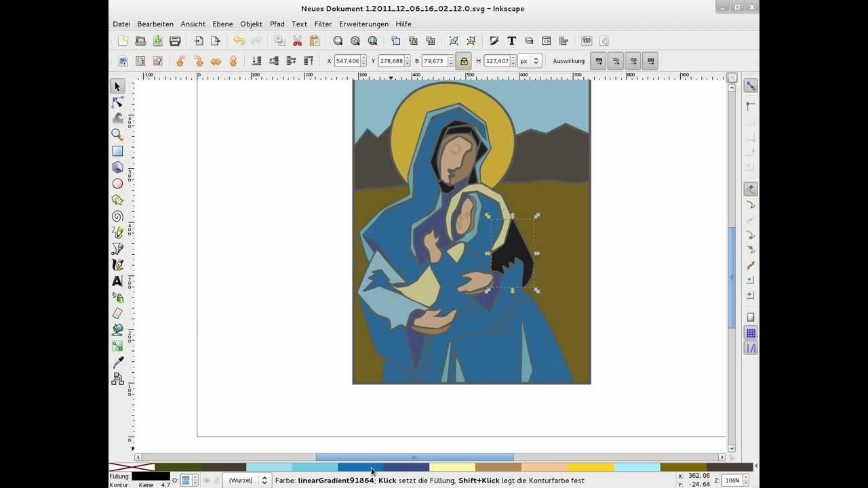
Task: Toggle snap to grid button
Action: coord(751,333)
